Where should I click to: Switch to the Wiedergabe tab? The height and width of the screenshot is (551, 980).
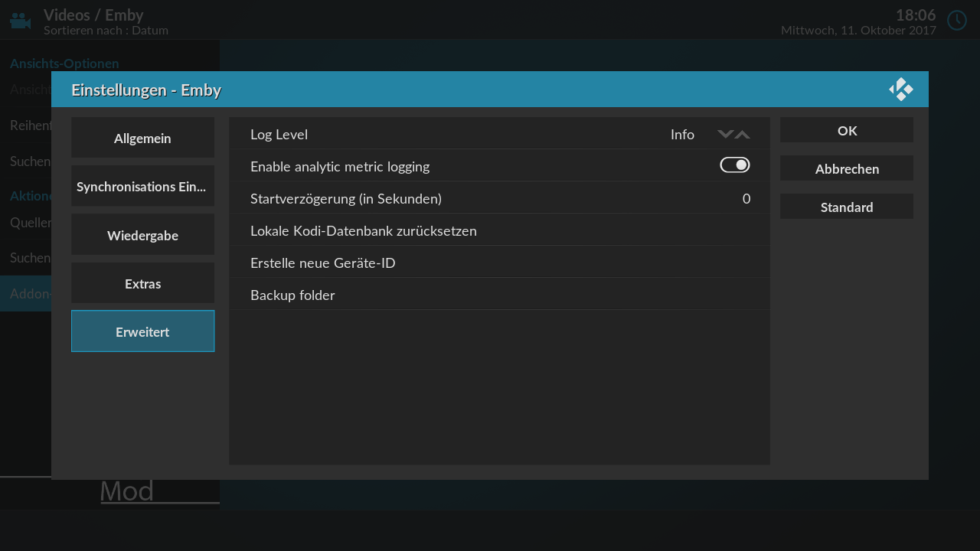(x=142, y=236)
